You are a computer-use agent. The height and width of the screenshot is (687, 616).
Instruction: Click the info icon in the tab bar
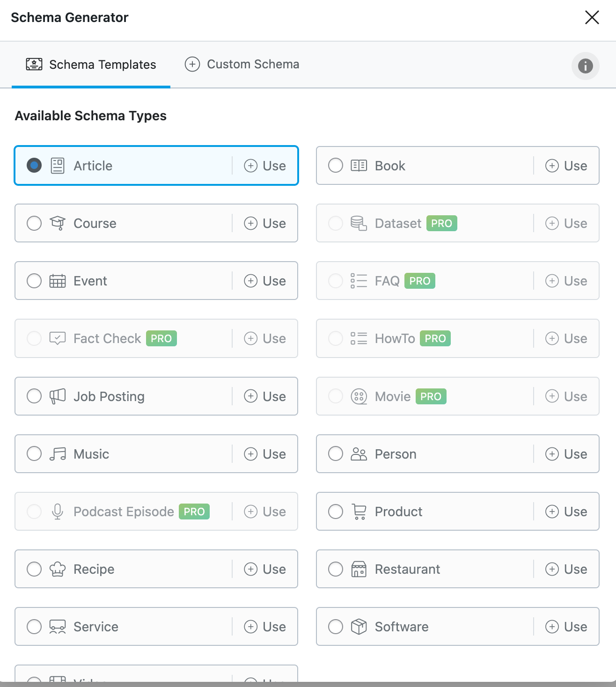click(x=585, y=66)
